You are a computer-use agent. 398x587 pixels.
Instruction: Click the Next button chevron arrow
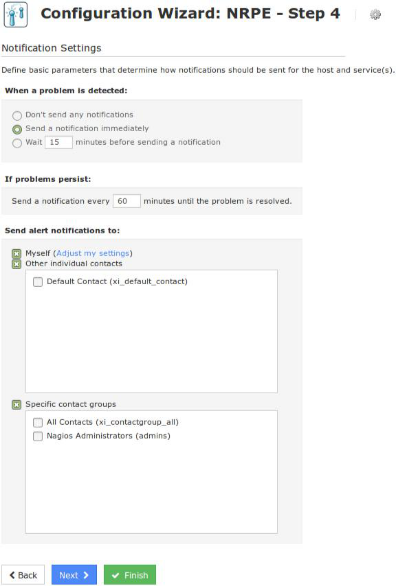(x=86, y=575)
